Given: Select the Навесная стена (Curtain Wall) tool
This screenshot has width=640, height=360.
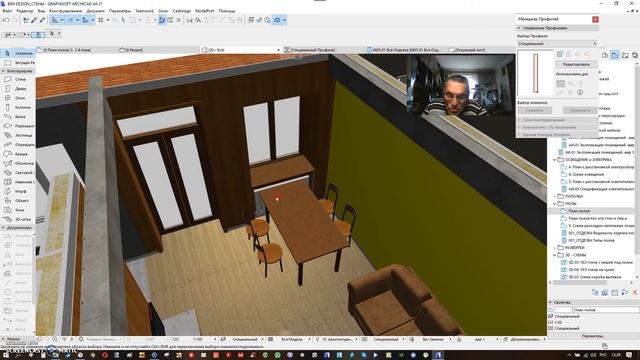Looking at the screenshot, I should point(18,182).
